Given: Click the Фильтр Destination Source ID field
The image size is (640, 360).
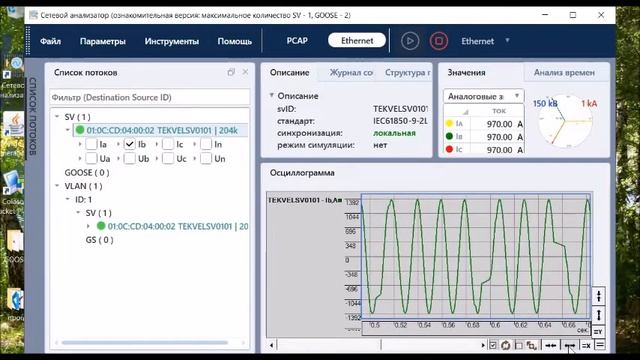Looking at the screenshot, I should pos(149,97).
